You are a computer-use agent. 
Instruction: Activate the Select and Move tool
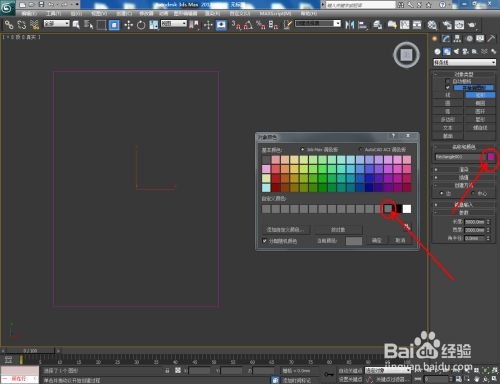128,25
